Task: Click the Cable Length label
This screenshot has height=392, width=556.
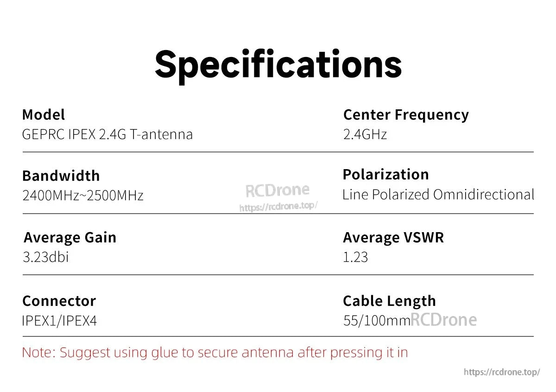Action: 389,301
